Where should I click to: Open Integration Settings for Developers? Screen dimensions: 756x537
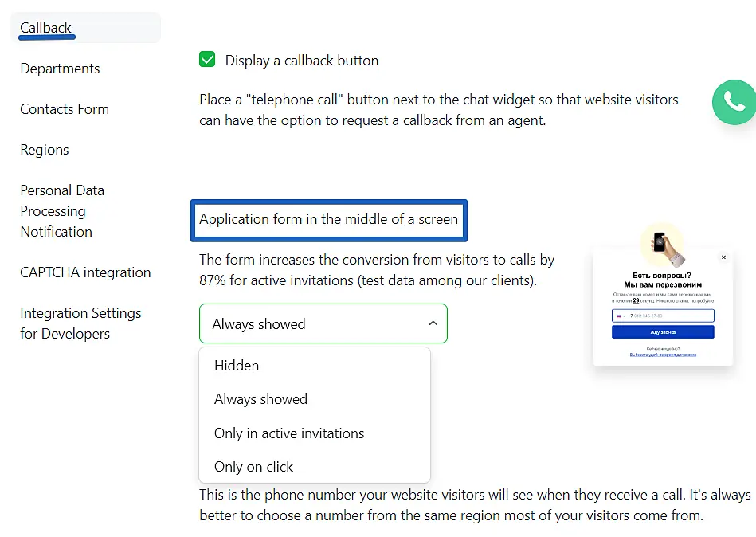pyautogui.click(x=80, y=323)
